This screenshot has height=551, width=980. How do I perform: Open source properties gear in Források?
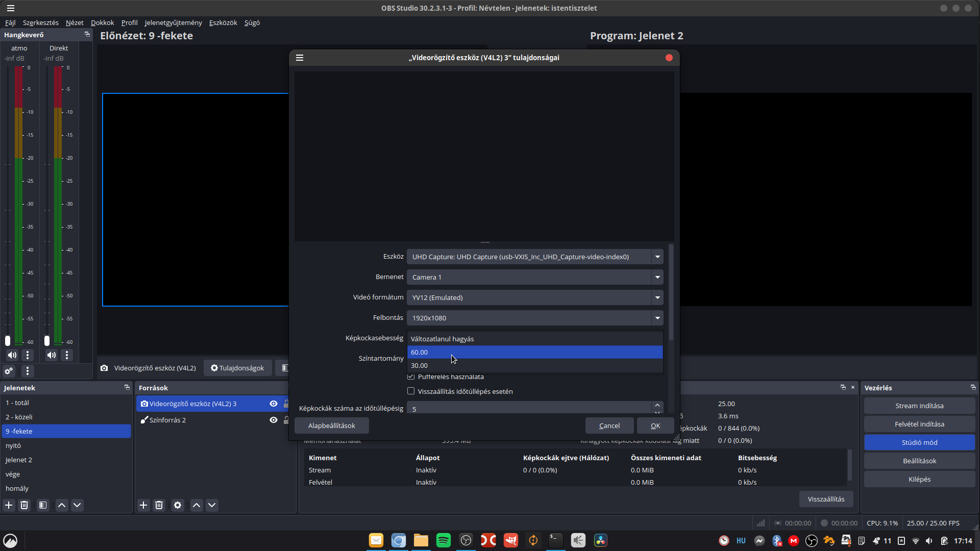[178, 505]
